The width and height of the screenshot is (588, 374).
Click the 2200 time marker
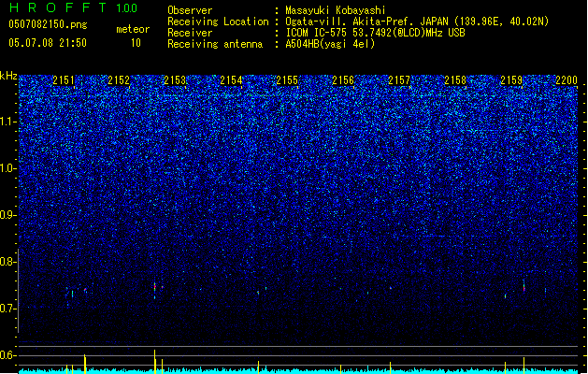(x=566, y=80)
